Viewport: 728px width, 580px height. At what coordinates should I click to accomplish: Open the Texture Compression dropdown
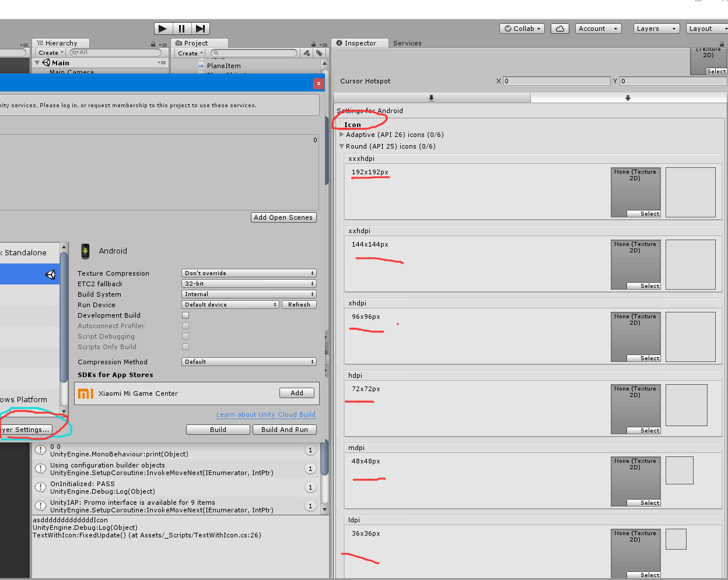(249, 273)
